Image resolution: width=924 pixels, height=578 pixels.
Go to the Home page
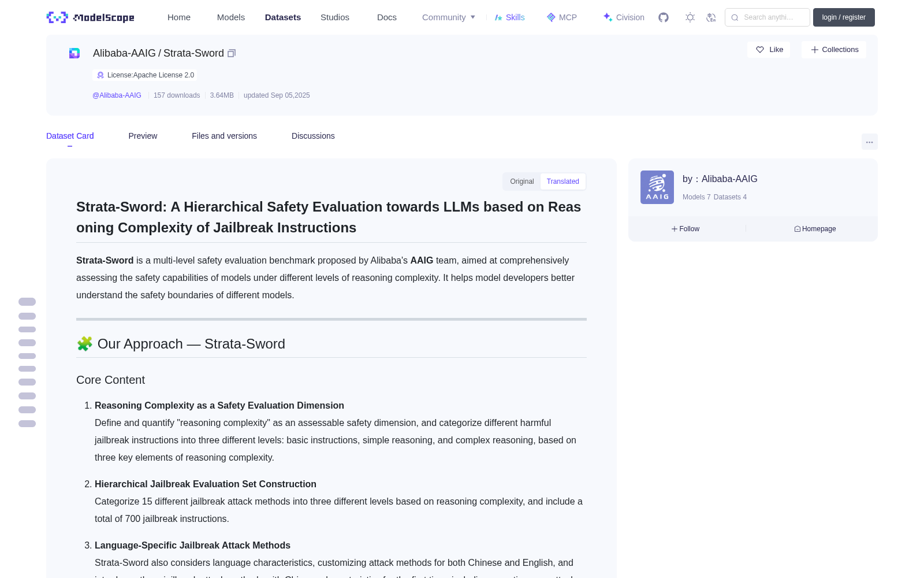[179, 17]
